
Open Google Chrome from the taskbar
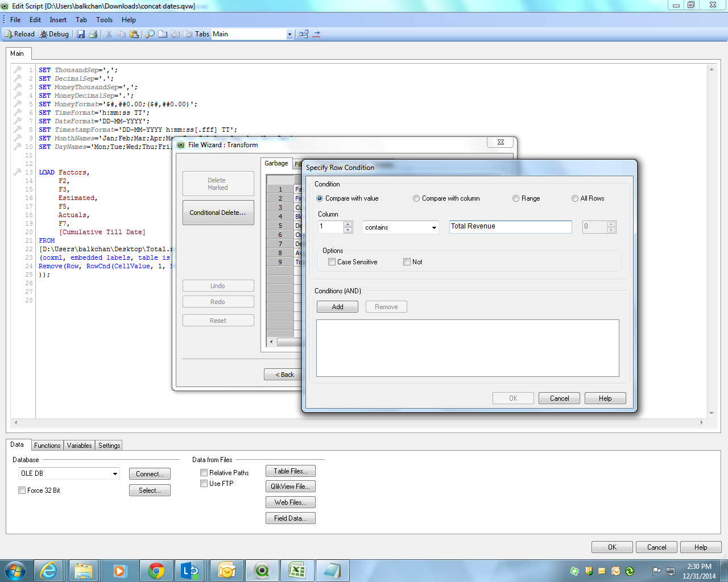pyautogui.click(x=156, y=571)
